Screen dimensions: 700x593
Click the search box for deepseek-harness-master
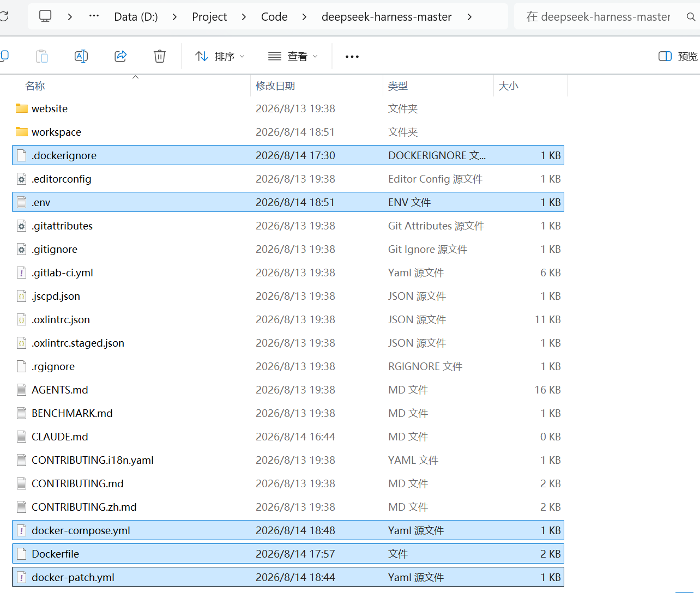[606, 17]
